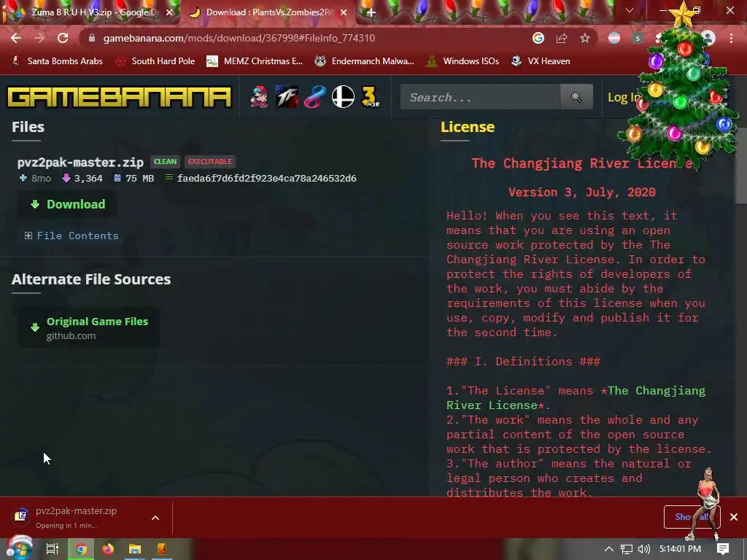Click the 5:14:01 PM clock
Screen dimensions: 747x560
[x=681, y=549]
